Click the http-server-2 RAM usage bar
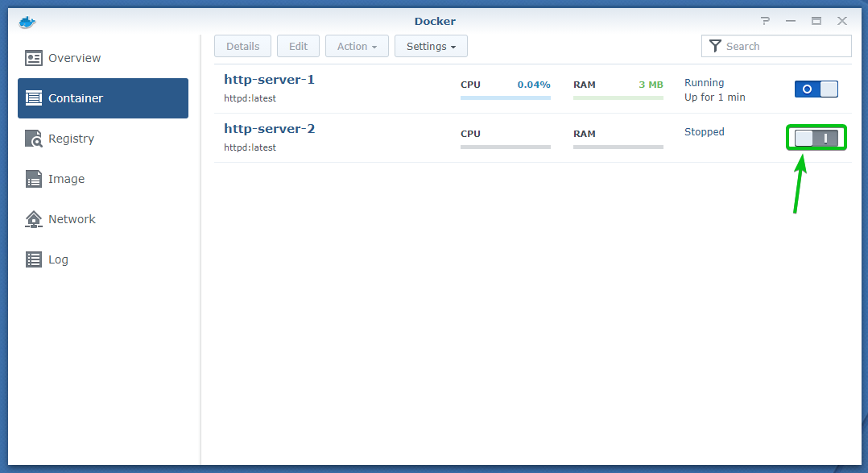The height and width of the screenshot is (473, 868). tap(618, 147)
